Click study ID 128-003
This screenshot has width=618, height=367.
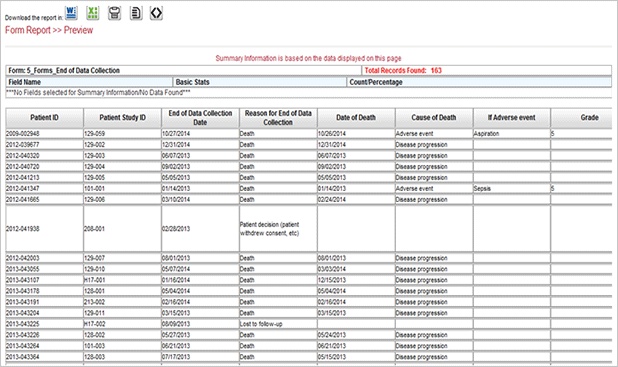[x=95, y=357]
